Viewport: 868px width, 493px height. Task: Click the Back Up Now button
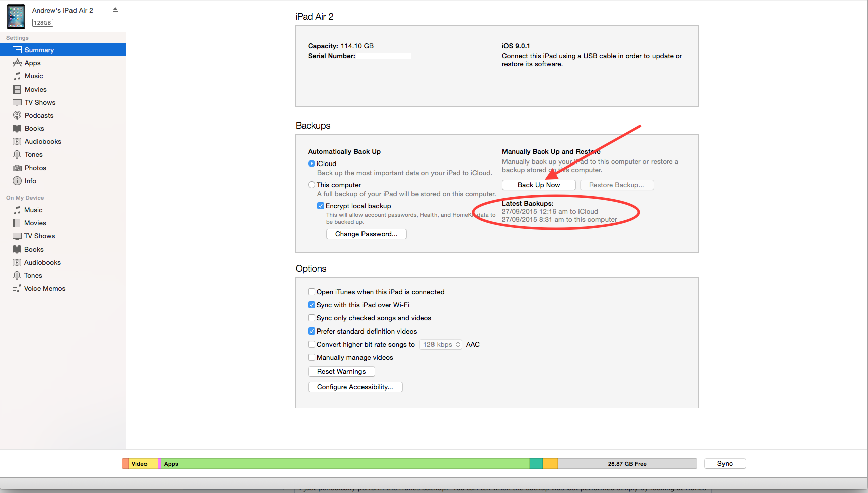click(539, 185)
